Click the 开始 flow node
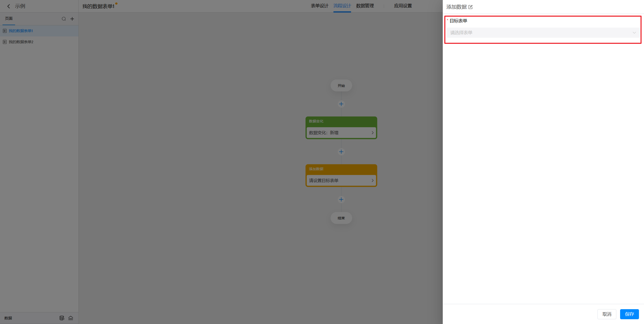The height and width of the screenshot is (324, 644). click(x=341, y=86)
